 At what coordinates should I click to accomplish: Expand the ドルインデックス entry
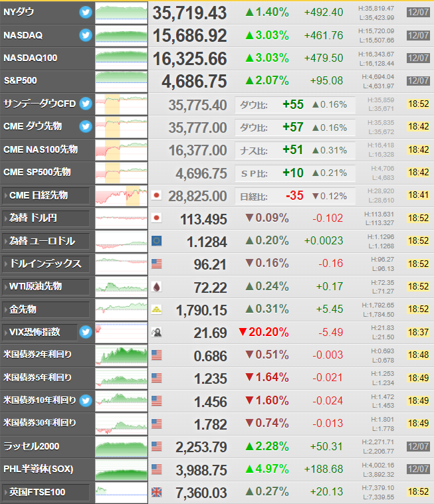46,264
